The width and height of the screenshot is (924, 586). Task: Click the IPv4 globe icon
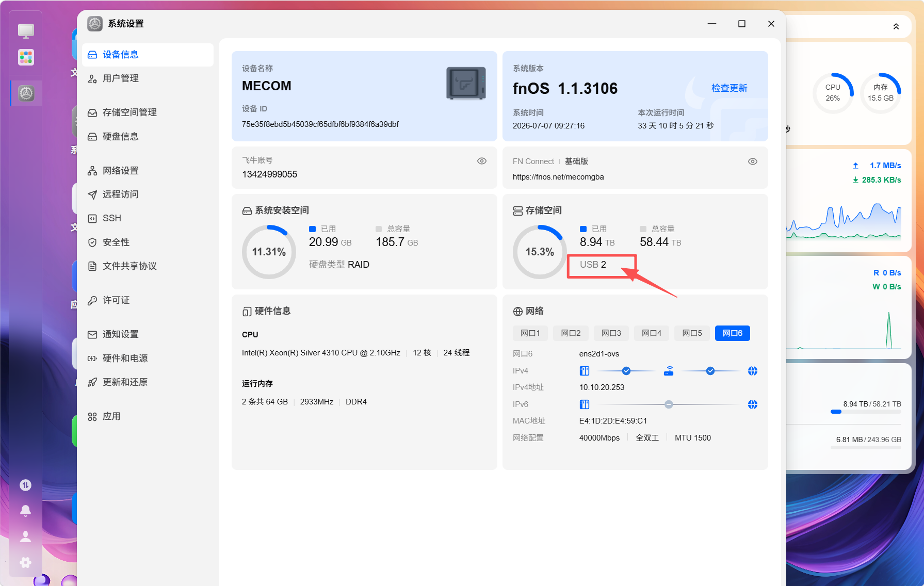[753, 371]
